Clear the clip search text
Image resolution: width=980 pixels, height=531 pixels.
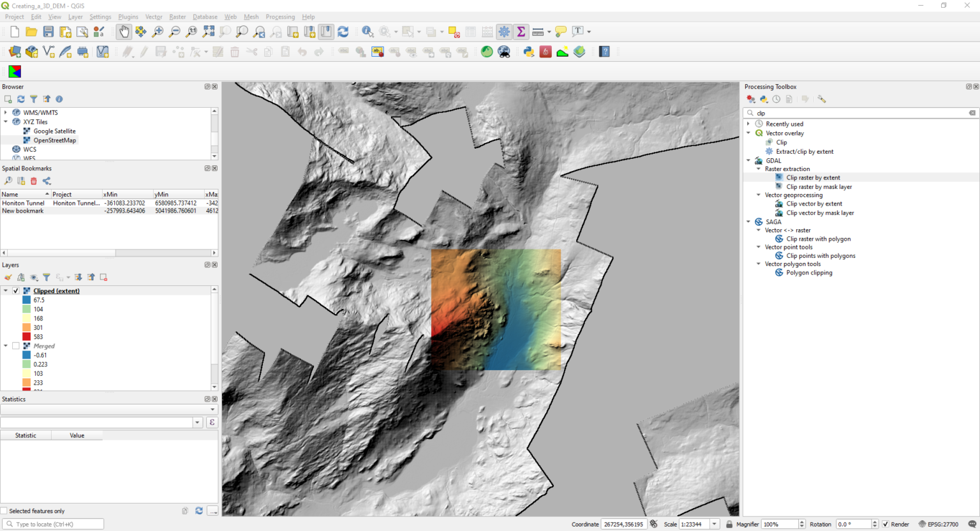[972, 112]
